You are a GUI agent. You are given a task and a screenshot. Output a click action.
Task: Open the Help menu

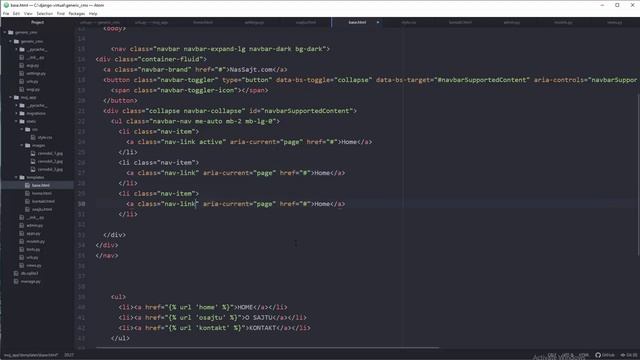[x=93, y=13]
